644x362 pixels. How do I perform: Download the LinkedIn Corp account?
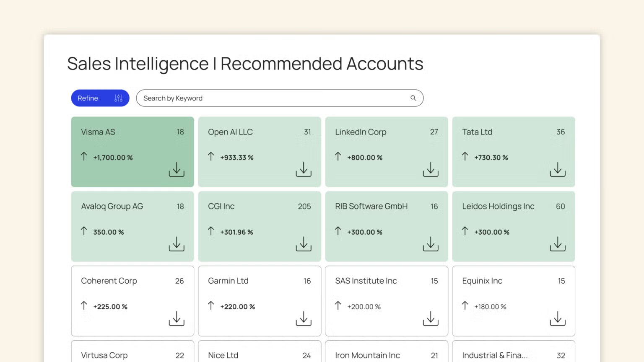(x=431, y=169)
